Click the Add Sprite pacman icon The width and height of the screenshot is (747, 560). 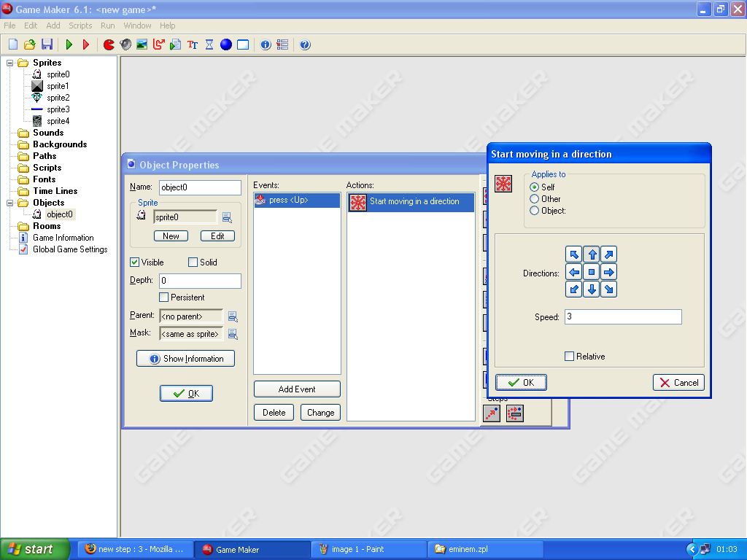(x=109, y=44)
